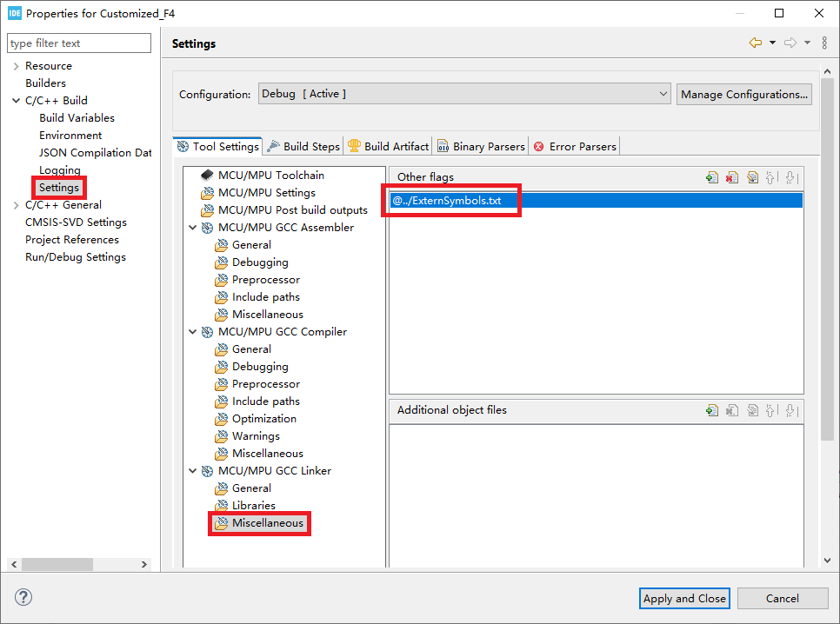Click Add icon in Other flags toolbar
Viewport: 840px width, 624px height.
pos(712,177)
